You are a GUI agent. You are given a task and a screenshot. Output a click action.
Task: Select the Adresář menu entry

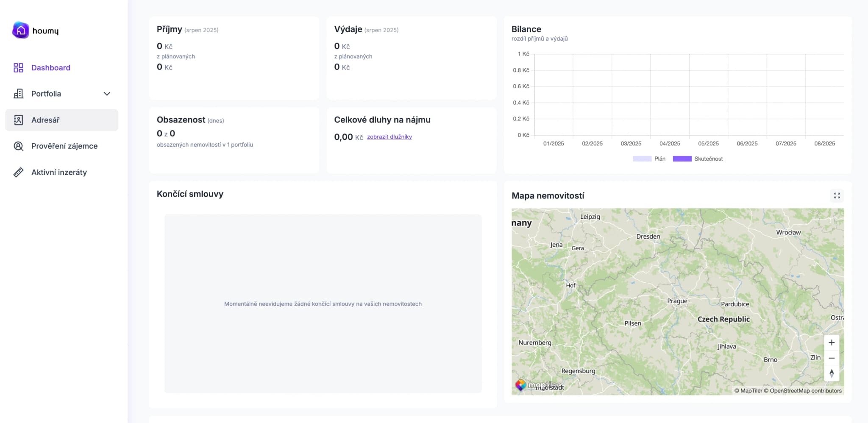(45, 120)
